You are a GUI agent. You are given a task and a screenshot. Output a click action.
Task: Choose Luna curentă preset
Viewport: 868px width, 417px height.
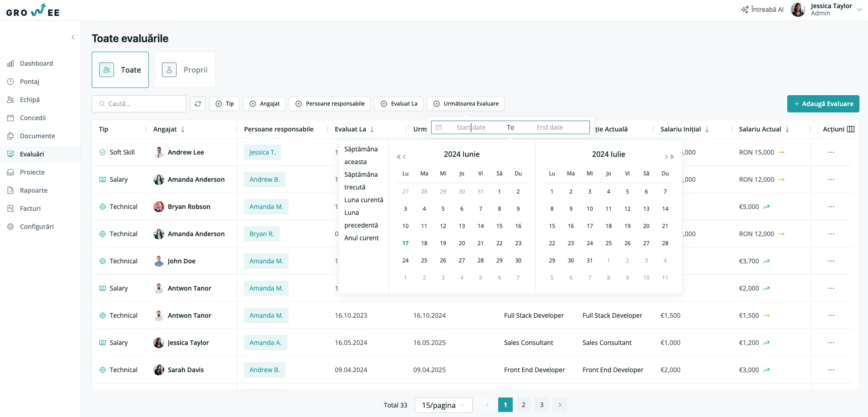tap(363, 200)
